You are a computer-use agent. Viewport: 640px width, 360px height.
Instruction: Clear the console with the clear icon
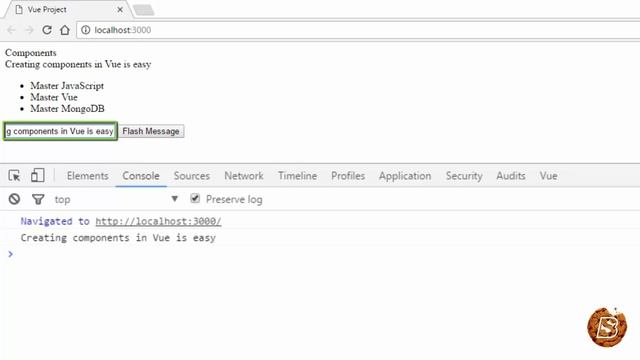point(14,199)
